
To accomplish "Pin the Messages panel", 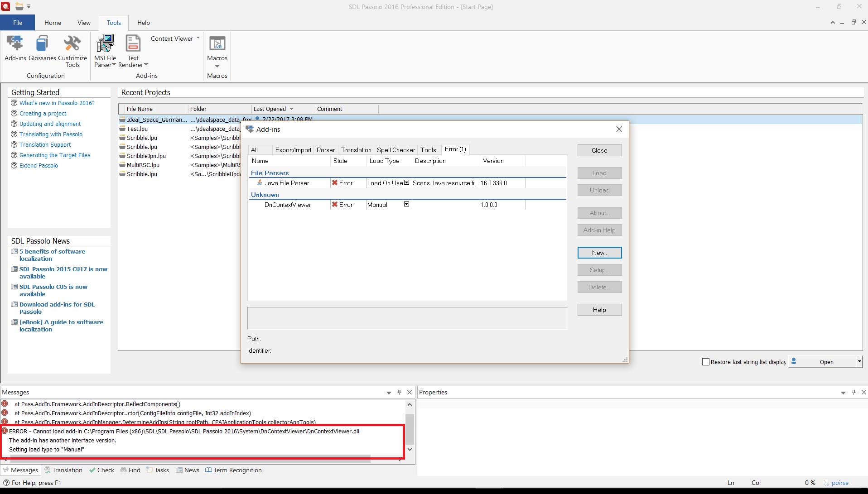I will [399, 392].
